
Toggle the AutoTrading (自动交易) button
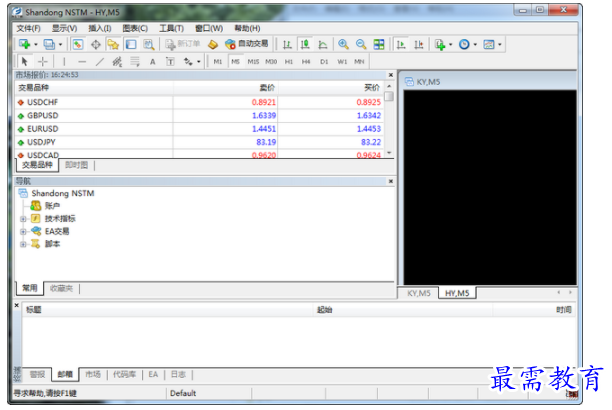tap(246, 44)
